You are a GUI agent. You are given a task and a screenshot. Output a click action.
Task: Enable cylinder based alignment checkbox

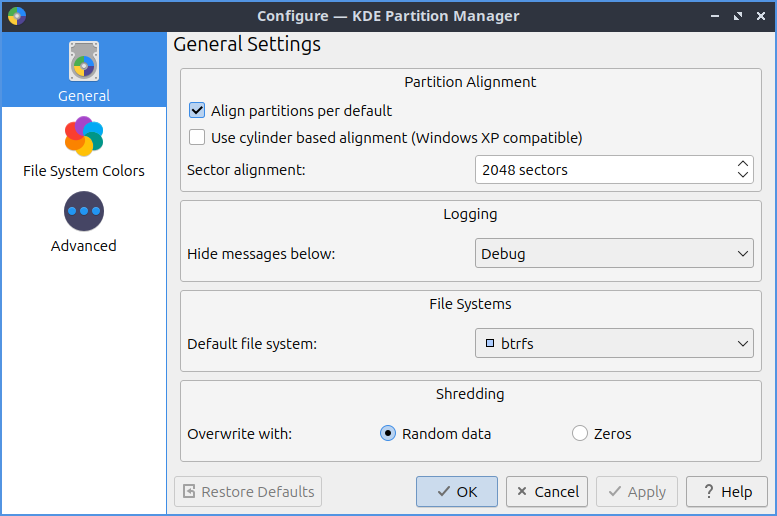pos(197,137)
